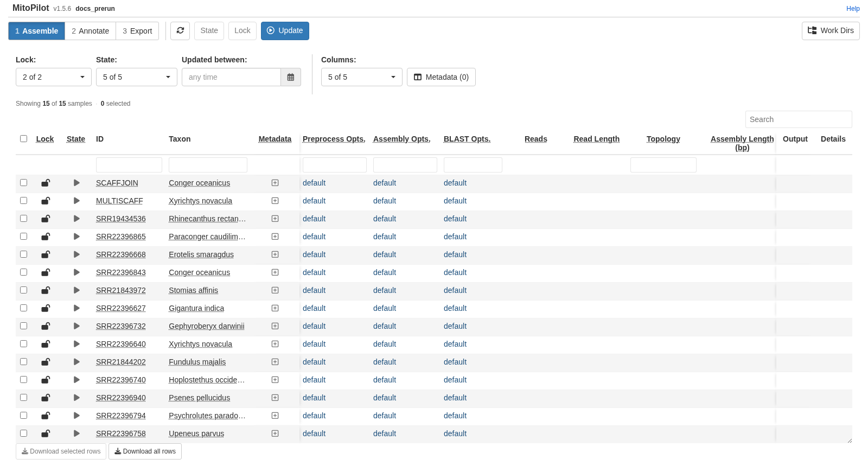Check the SCAFFJOIN row checkbox
Viewport: 868px width, 472px height.
[x=23, y=183]
